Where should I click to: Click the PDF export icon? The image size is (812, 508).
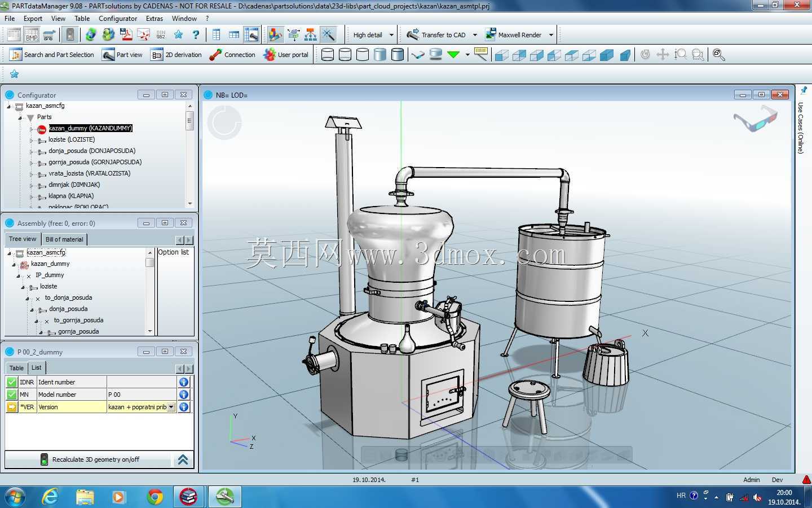pos(126,35)
